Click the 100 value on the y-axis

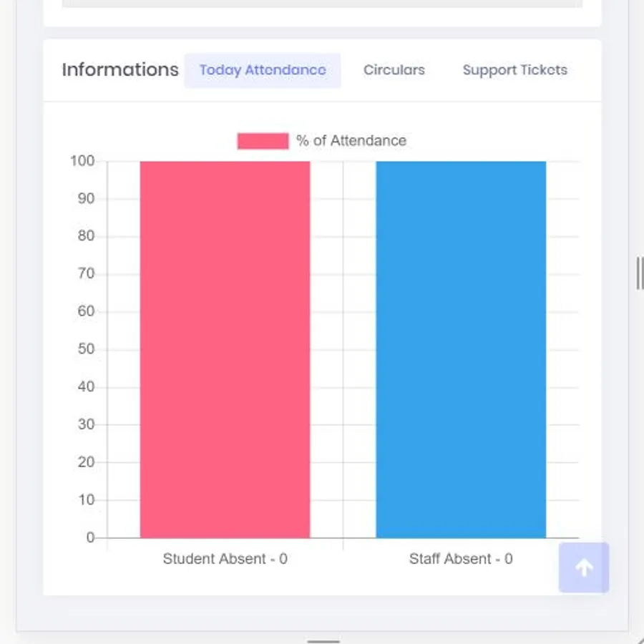click(x=82, y=161)
